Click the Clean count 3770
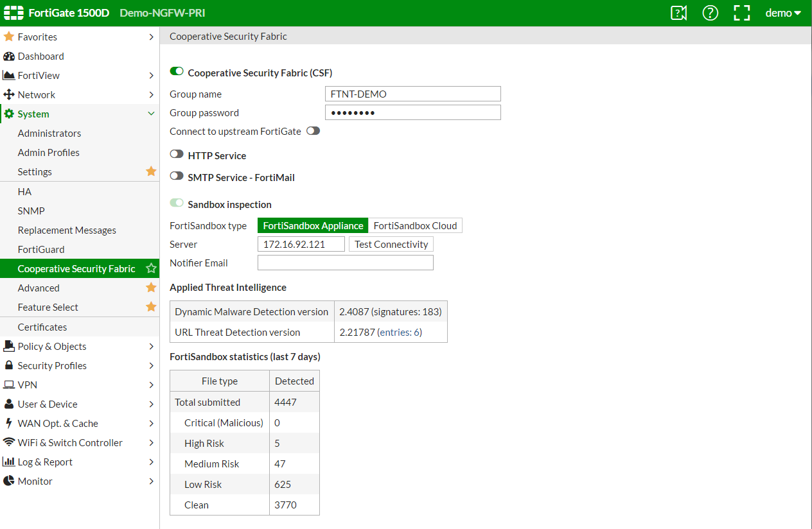This screenshot has height=529, width=812. coord(285,505)
